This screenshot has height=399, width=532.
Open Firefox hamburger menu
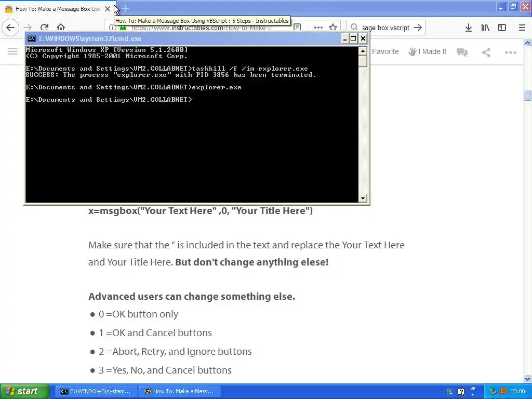pos(522,28)
